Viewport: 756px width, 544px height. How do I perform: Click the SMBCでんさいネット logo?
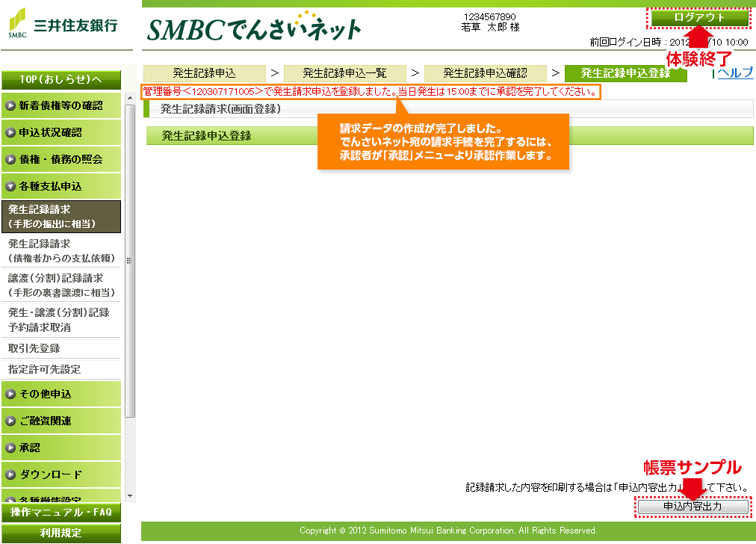253,26
